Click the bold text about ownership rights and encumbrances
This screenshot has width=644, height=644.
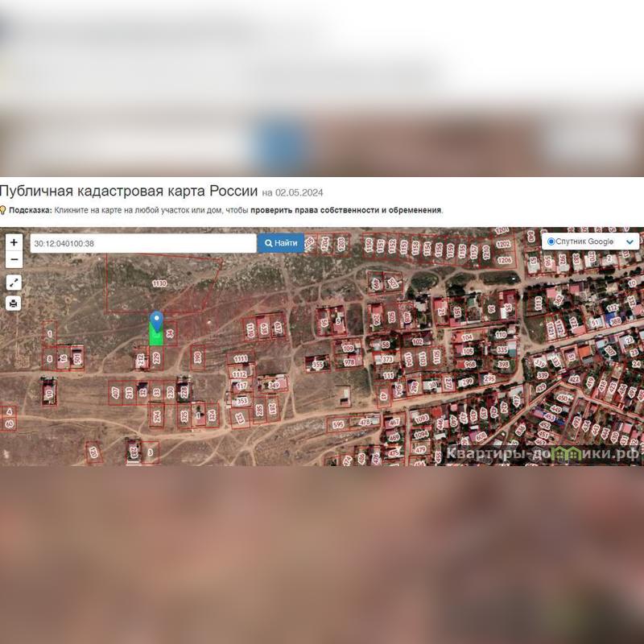click(x=346, y=210)
